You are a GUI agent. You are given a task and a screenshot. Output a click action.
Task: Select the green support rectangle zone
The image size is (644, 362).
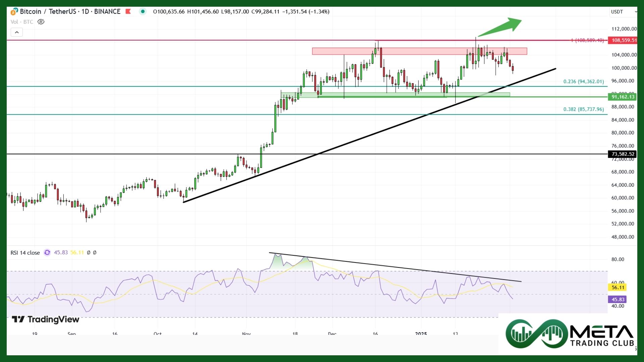point(395,95)
